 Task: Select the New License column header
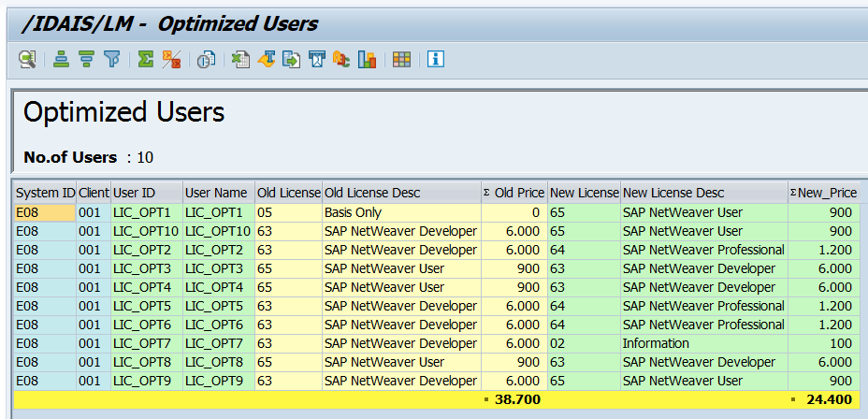click(x=584, y=194)
